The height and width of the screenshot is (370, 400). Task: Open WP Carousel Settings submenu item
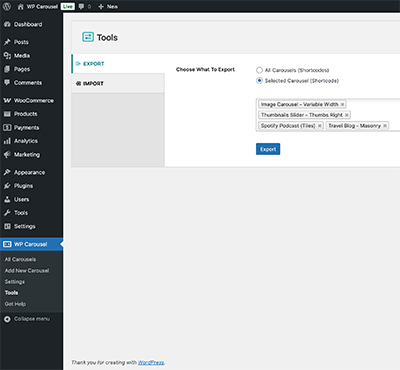(x=15, y=282)
